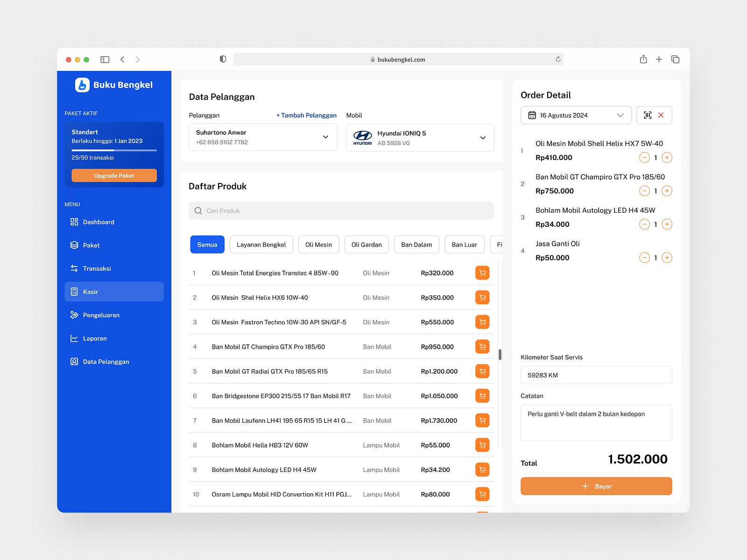Add Oli Mesin Total Energies Transtec to cart

coord(482,273)
